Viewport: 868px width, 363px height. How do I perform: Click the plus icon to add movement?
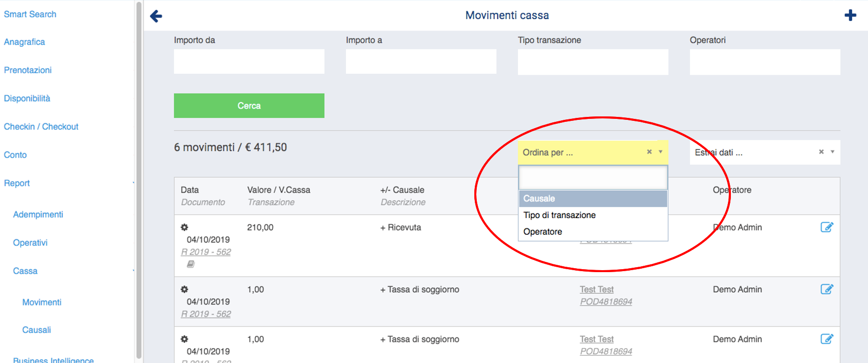(x=850, y=15)
